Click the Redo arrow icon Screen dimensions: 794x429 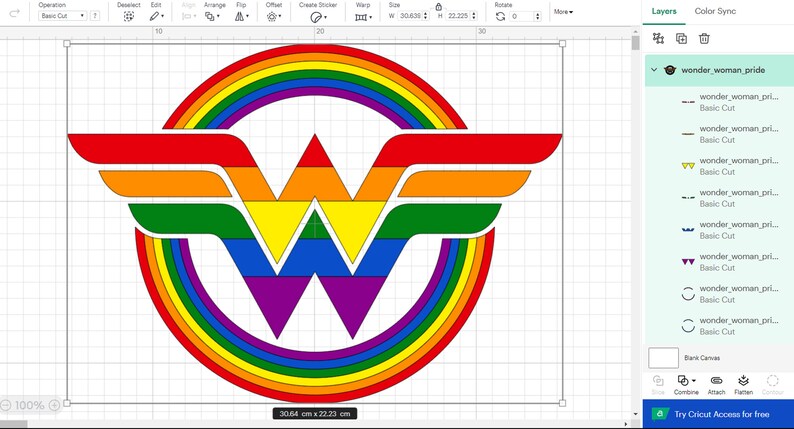click(x=15, y=13)
